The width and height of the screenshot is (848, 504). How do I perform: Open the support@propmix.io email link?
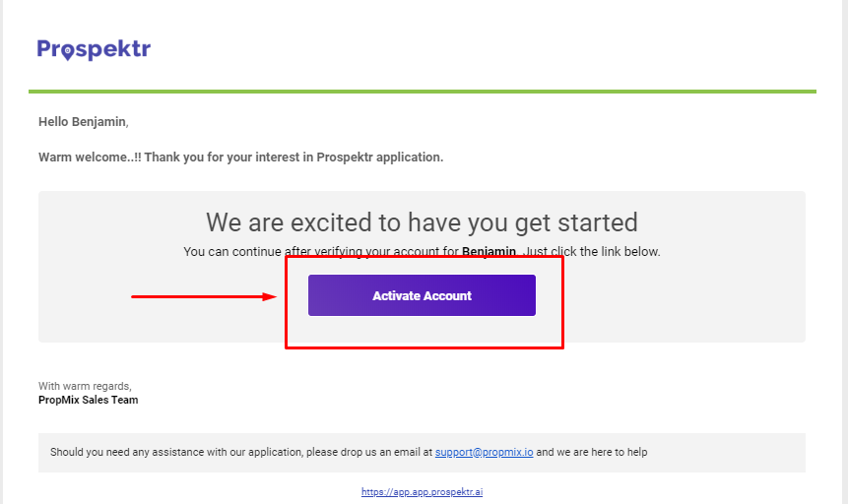click(x=484, y=452)
